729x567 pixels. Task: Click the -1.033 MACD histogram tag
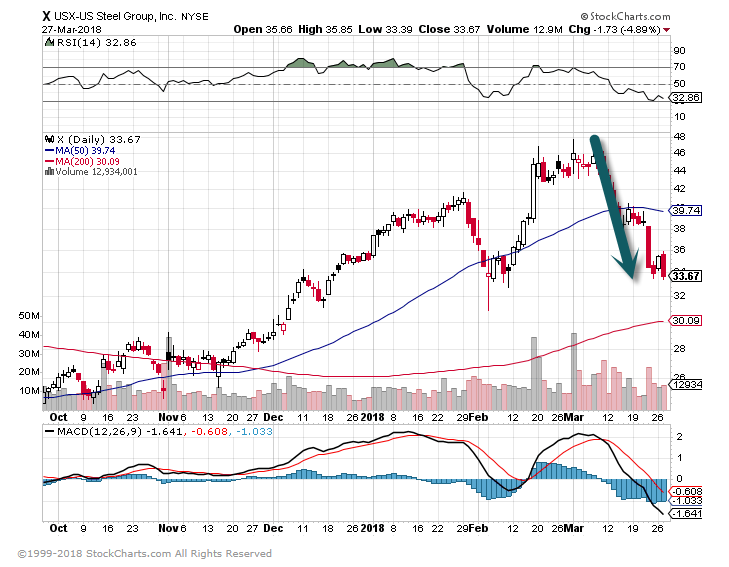coord(685,501)
